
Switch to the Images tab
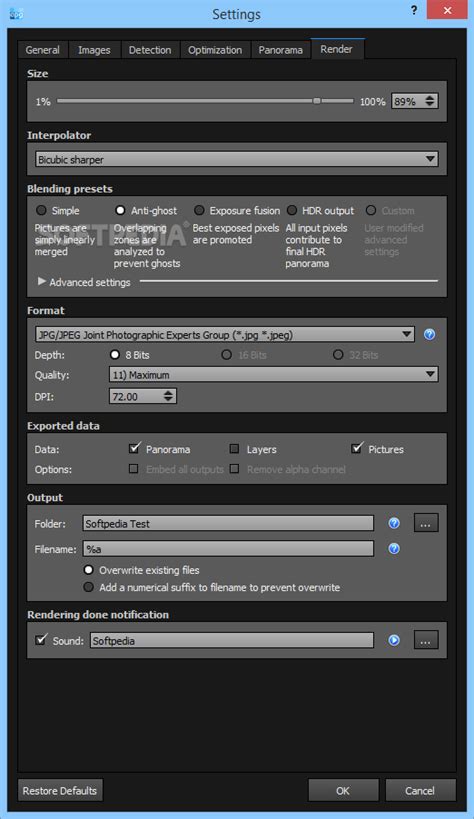(x=94, y=50)
